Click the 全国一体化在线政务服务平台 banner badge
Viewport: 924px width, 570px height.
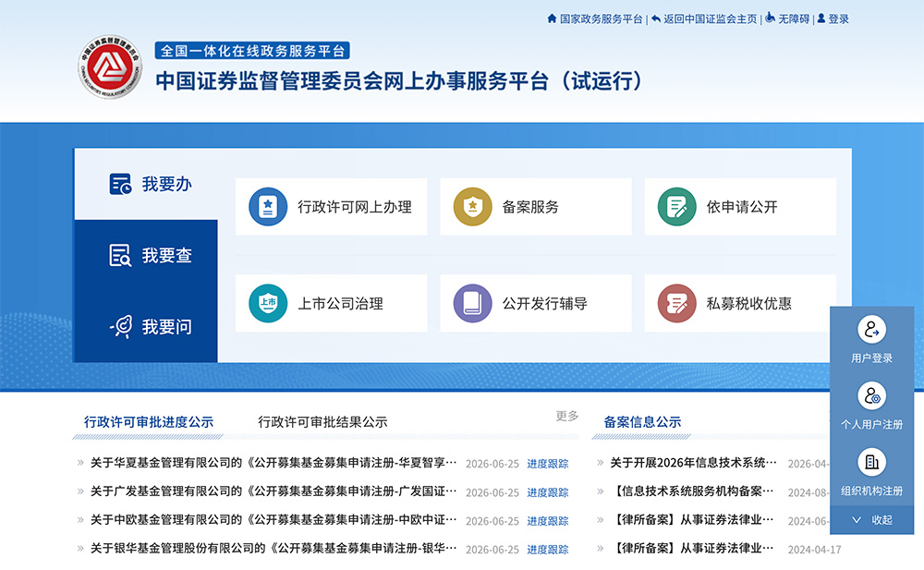coord(252,51)
